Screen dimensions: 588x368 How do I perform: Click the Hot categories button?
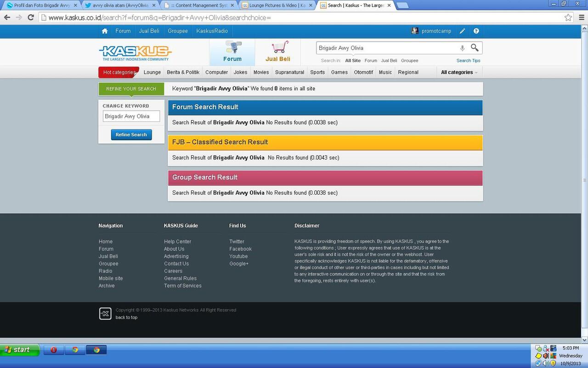tap(119, 72)
